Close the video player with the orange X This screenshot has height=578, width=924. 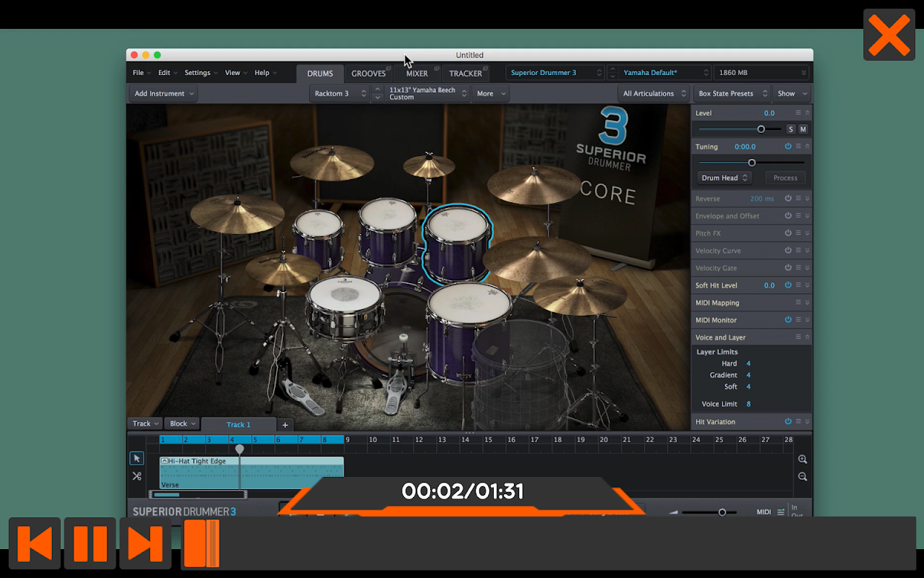pyautogui.click(x=889, y=35)
